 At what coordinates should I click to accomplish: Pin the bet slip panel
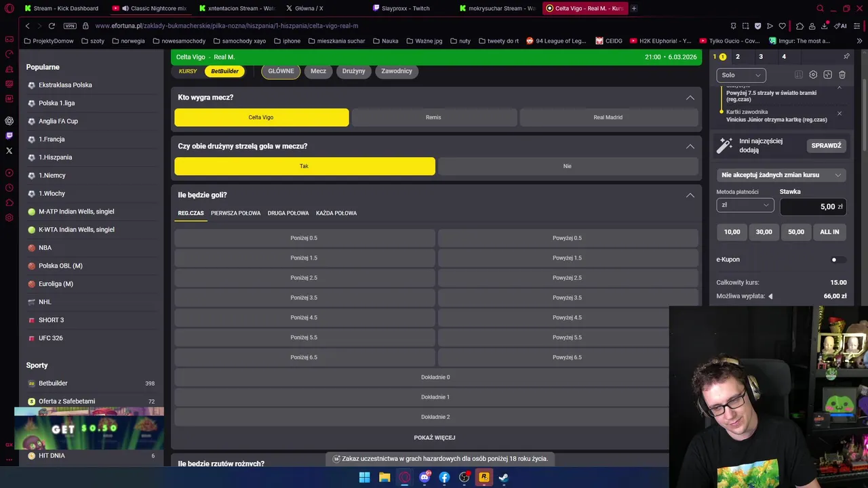point(846,57)
